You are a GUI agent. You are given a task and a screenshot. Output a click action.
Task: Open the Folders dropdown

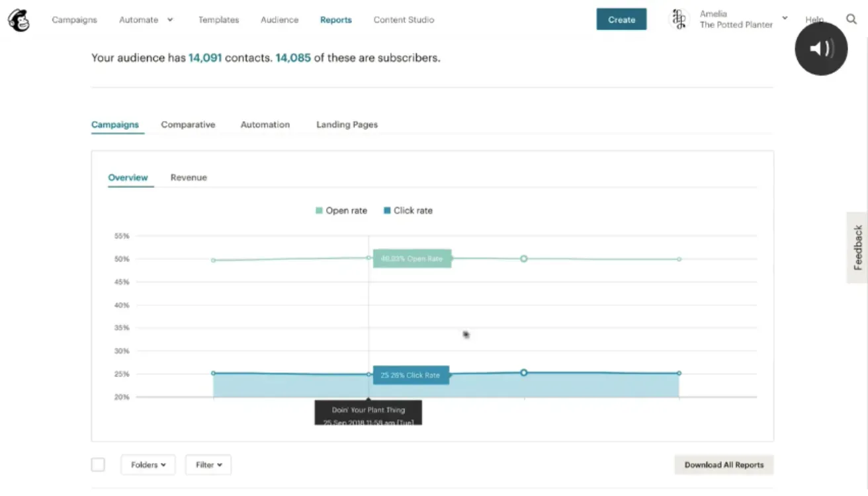pos(148,464)
